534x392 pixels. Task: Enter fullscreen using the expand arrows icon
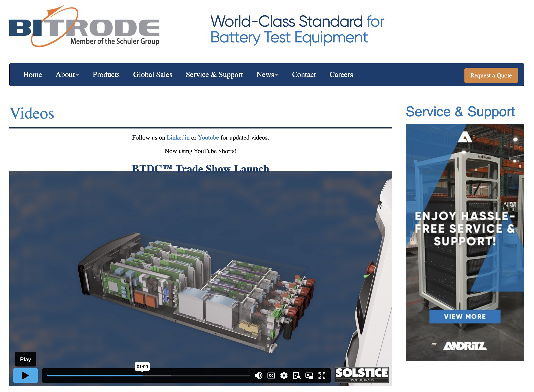[322, 376]
